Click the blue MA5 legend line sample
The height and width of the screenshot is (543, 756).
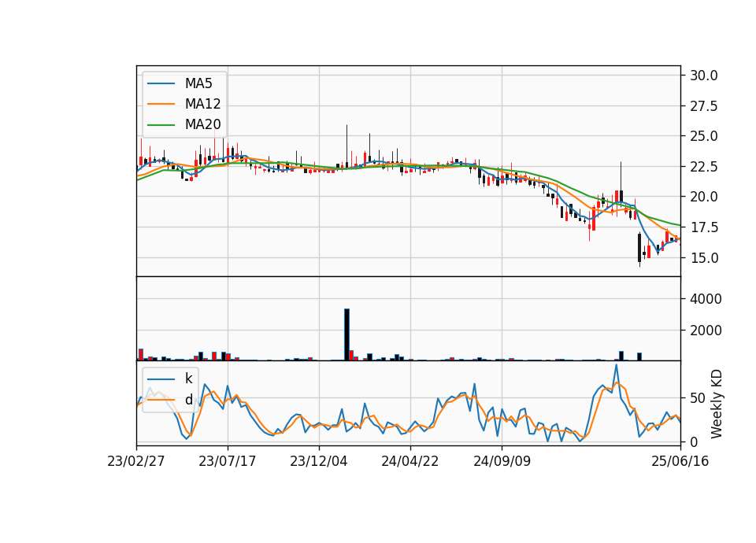[161, 83]
